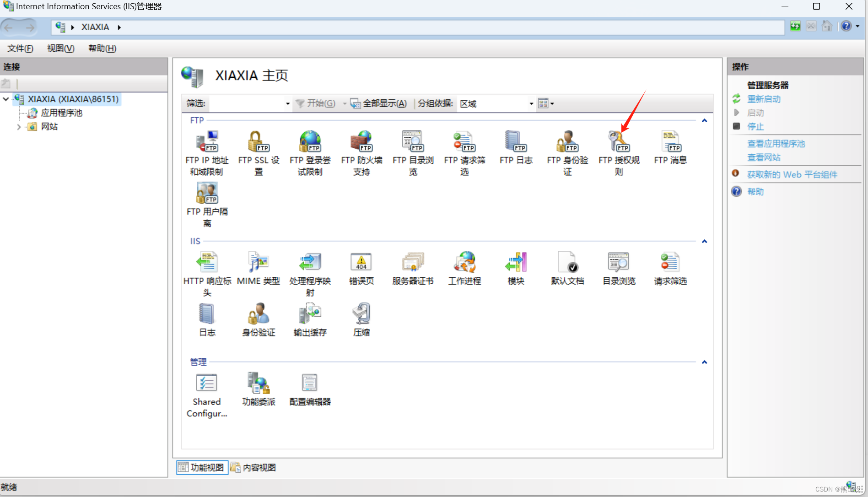
Task: Open FTP 目录浏览 feature
Action: click(413, 153)
